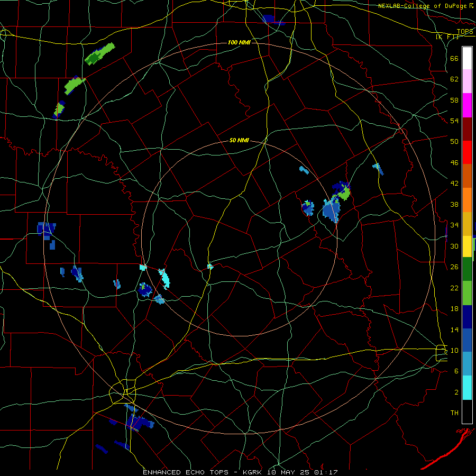Screen dimensions: 476x476
Task: Click the legend value "2"
Action: (x=456, y=392)
